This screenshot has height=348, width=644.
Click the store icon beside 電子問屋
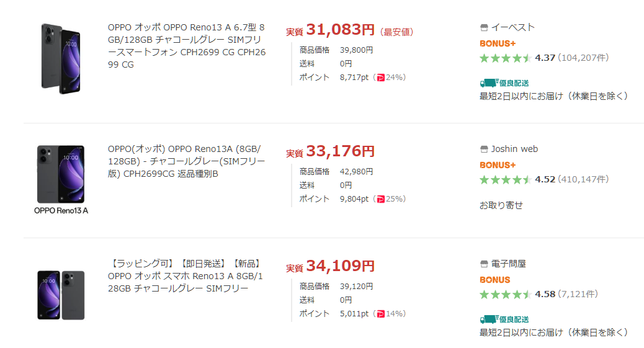point(484,264)
